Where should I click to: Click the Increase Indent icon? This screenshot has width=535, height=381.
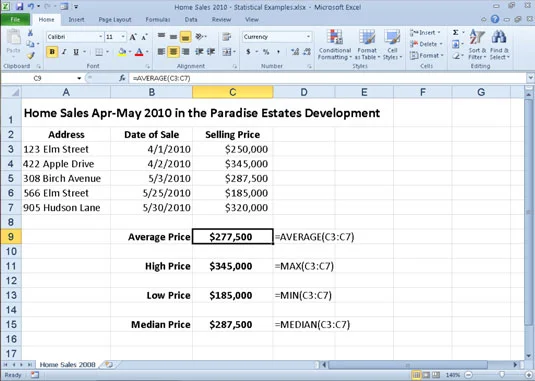pyautogui.click(x=211, y=52)
